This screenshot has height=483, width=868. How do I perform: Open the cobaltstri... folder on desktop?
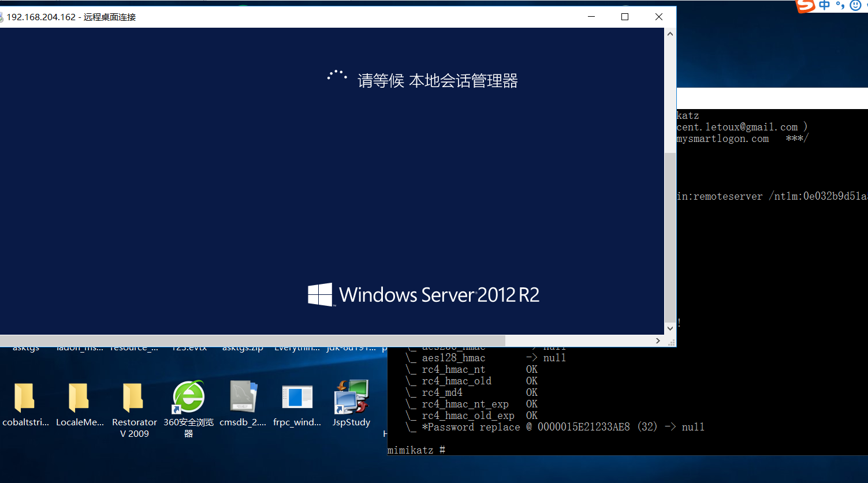25,397
